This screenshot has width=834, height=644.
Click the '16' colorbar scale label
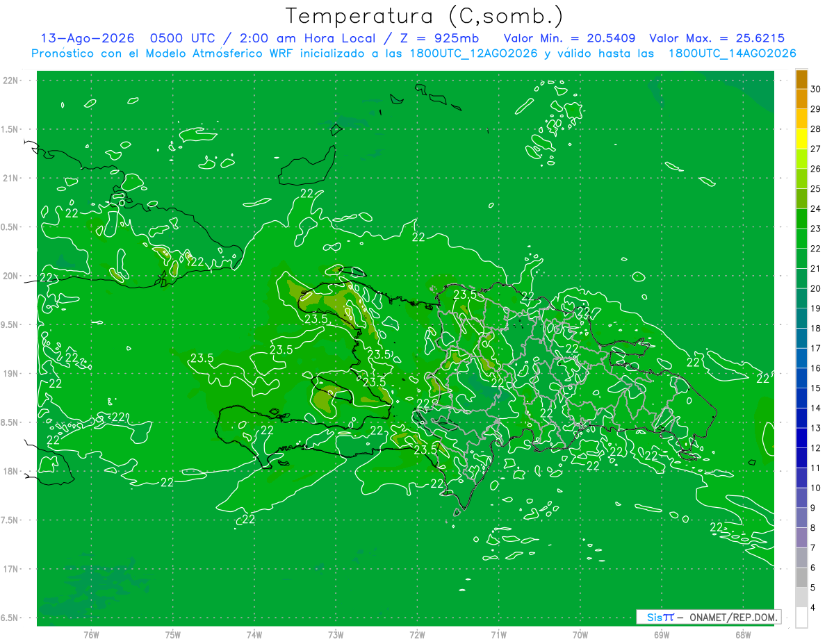point(816,368)
